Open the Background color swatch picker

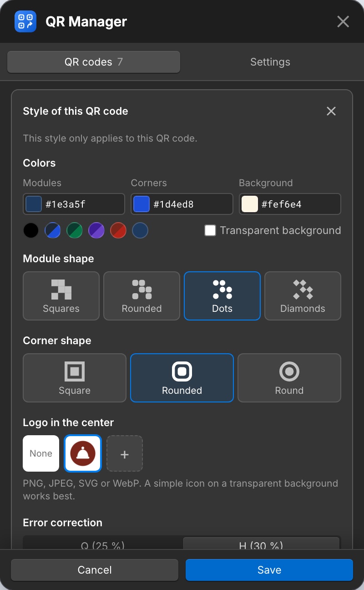(250, 204)
